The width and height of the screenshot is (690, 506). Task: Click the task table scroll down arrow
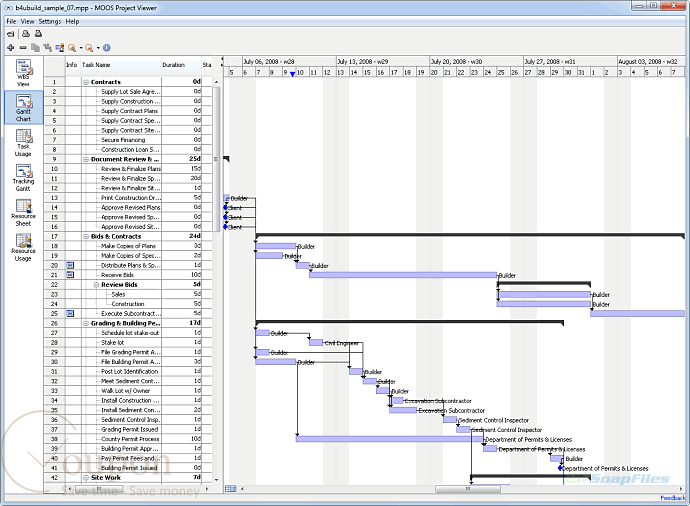coord(216,480)
